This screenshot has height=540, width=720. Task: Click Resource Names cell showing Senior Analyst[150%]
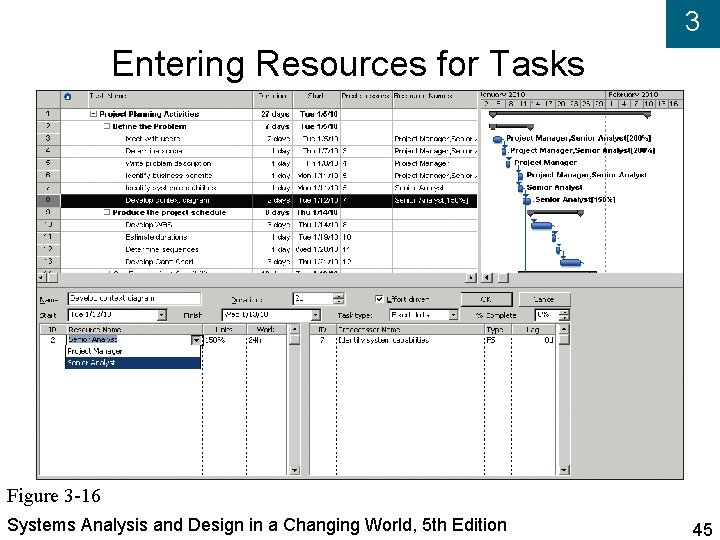[434, 200]
